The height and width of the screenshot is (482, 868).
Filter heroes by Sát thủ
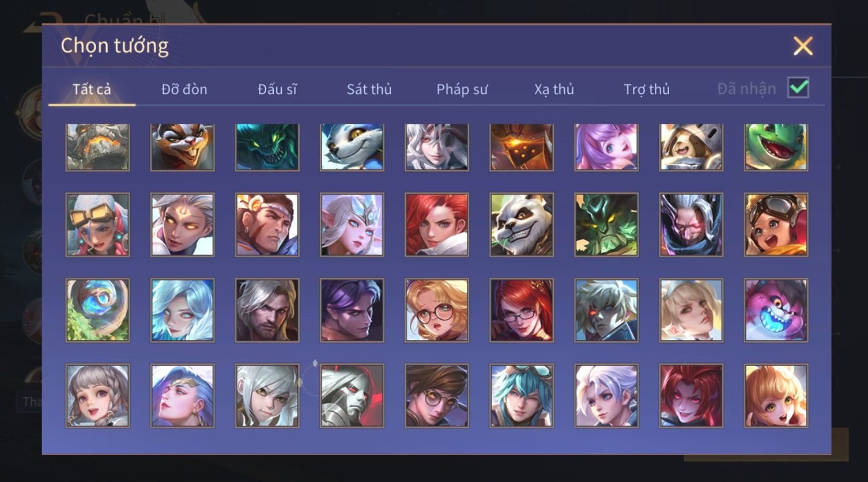(369, 89)
